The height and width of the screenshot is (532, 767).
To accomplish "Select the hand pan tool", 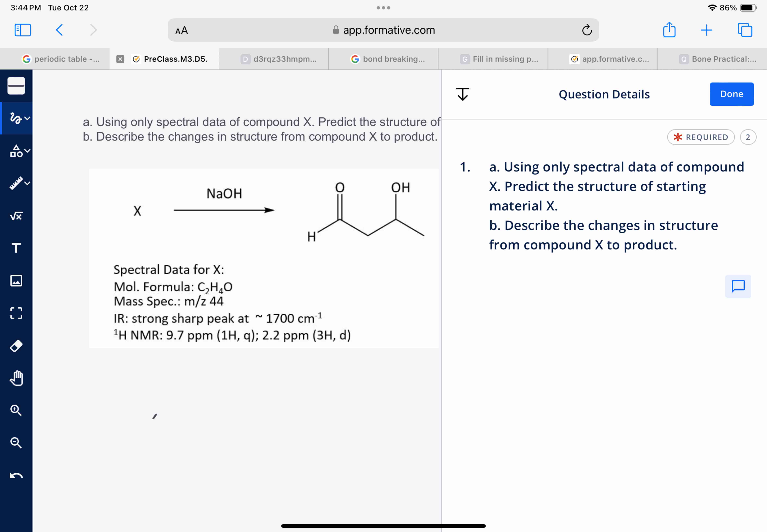I will (16, 378).
